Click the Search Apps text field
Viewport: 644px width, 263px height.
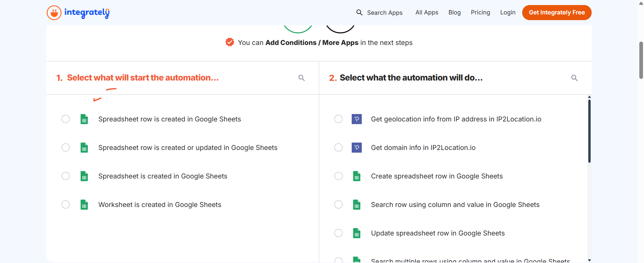click(385, 13)
